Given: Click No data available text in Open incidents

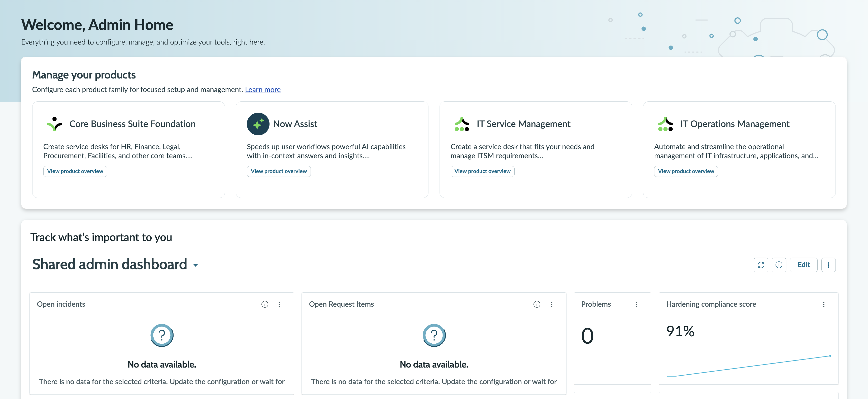Looking at the screenshot, I should point(162,364).
